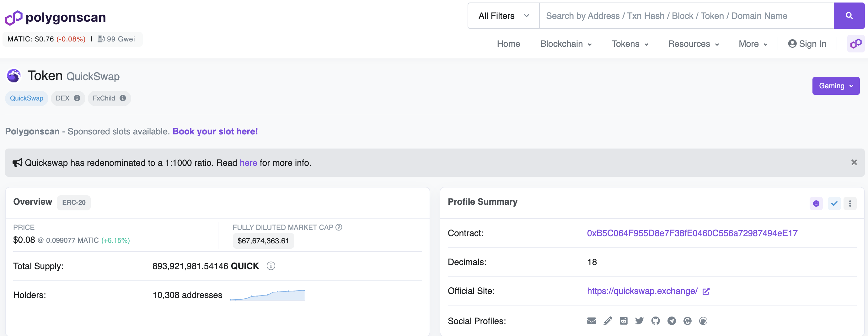Click the info icon beside Total Supply
Screen dimensions: 868x336
pyautogui.click(x=271, y=266)
